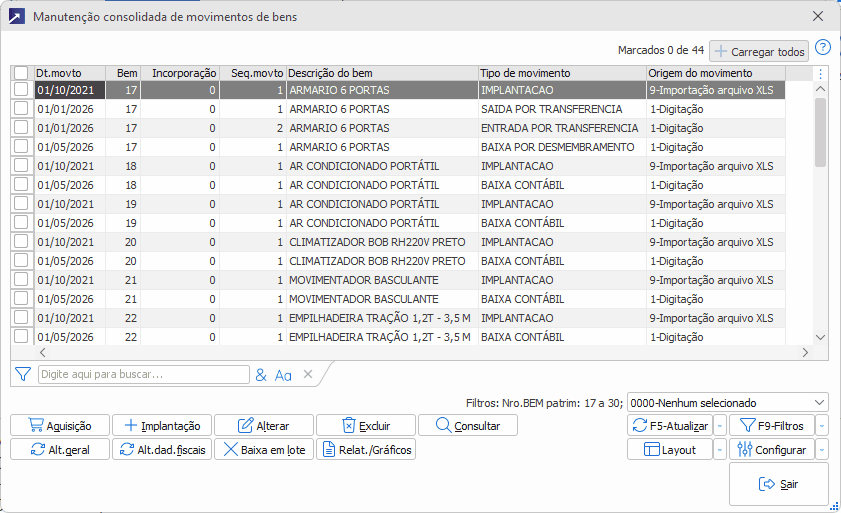Click the Aquisição shopping cart button
The image size is (841, 513).
(x=60, y=426)
